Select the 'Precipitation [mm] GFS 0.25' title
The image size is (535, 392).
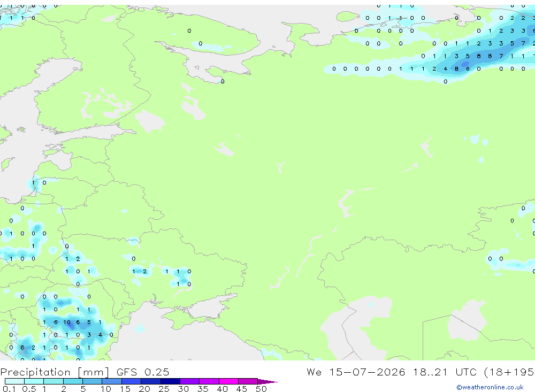(x=85, y=372)
